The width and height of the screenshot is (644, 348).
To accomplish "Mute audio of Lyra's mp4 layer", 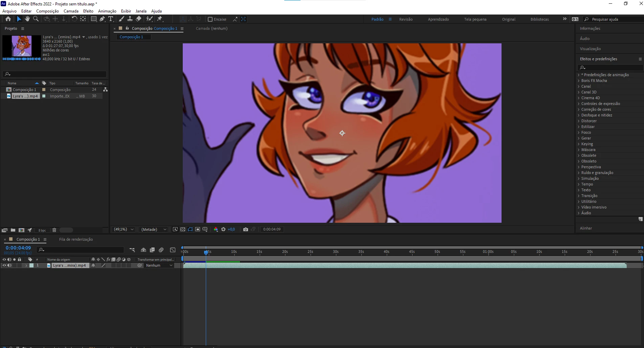I will 9,265.
